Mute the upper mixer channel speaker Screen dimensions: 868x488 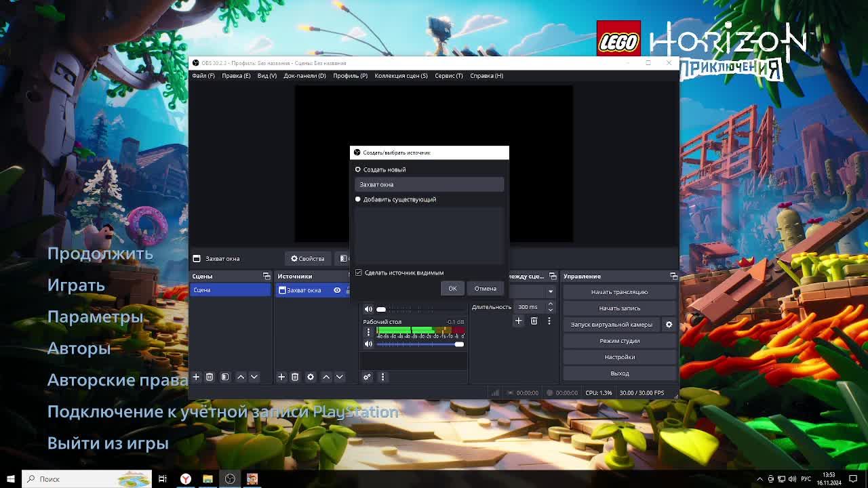(368, 309)
